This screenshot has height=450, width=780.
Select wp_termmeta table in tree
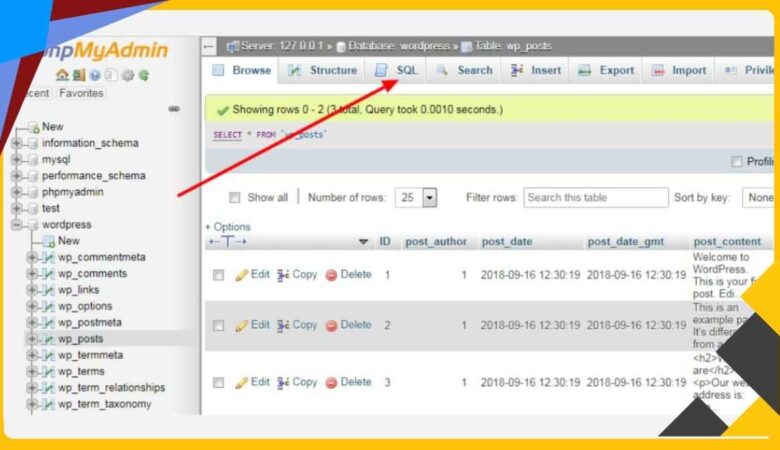click(x=91, y=356)
